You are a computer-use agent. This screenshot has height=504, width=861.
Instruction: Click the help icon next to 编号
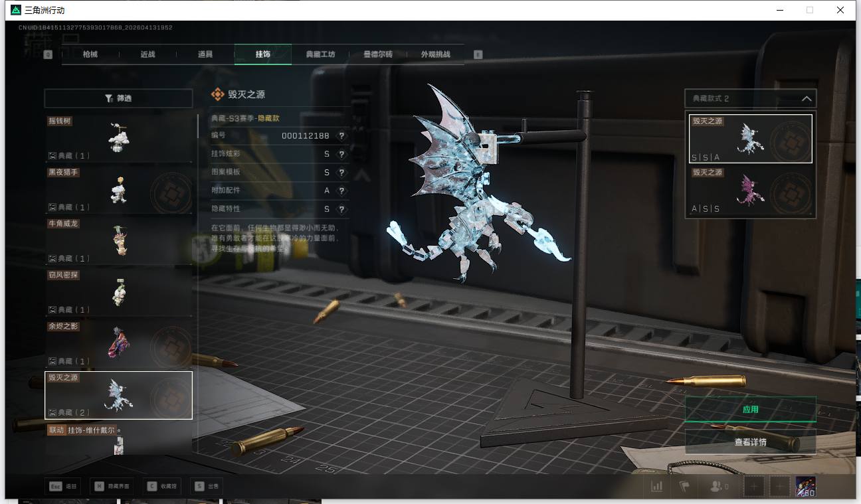pos(341,135)
